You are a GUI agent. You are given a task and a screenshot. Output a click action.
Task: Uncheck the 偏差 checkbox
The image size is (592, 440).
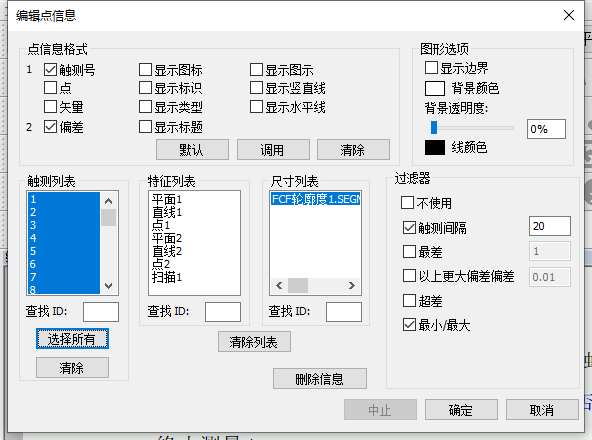pyautogui.click(x=50, y=127)
